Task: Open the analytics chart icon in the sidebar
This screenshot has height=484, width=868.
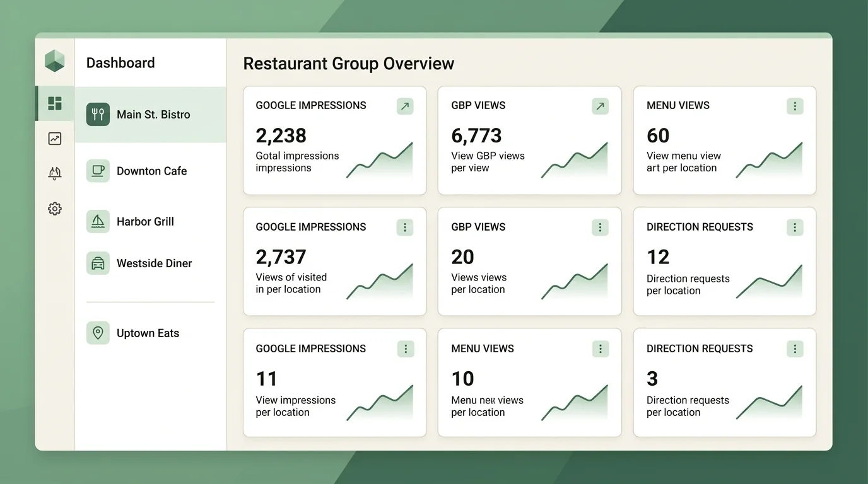Action: pyautogui.click(x=55, y=139)
